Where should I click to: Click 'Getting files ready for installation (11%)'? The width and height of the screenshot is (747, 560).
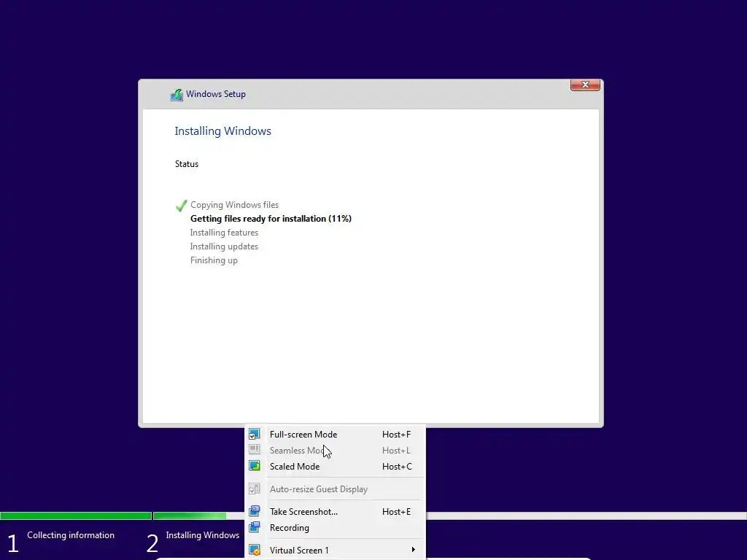point(271,219)
